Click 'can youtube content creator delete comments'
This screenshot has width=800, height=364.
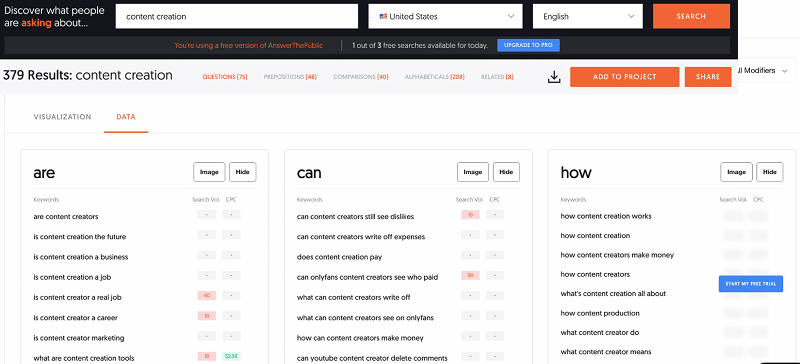coord(372,358)
